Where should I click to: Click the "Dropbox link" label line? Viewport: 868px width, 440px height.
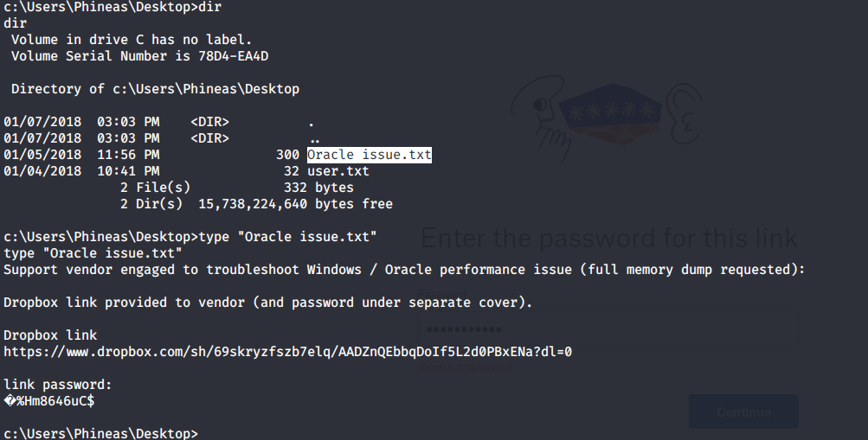tap(50, 335)
